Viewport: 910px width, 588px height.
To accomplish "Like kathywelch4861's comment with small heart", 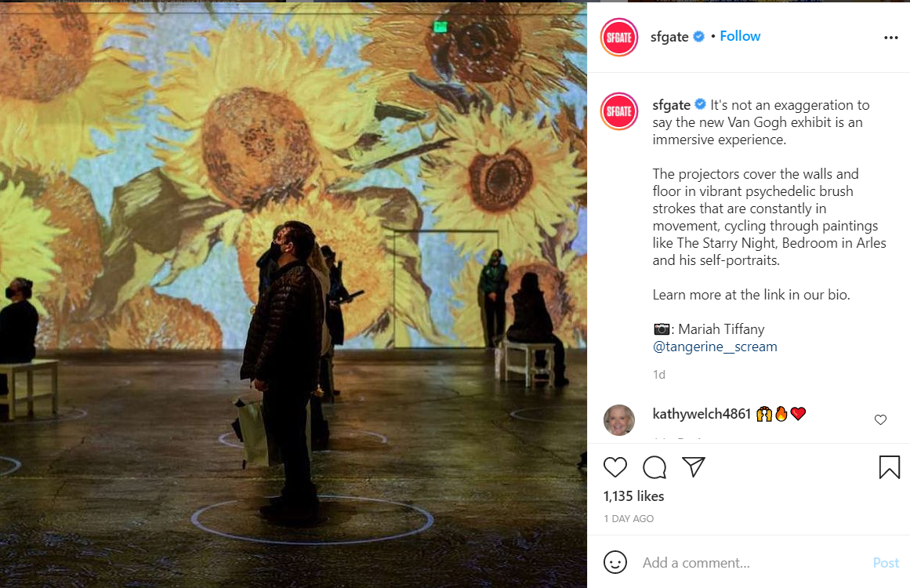I will (880, 419).
